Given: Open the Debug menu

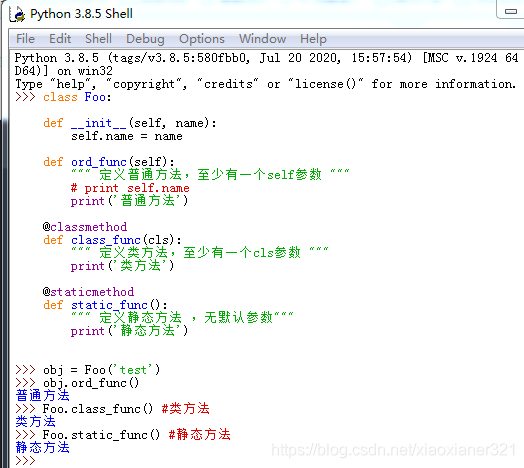Looking at the screenshot, I should coord(145,39).
